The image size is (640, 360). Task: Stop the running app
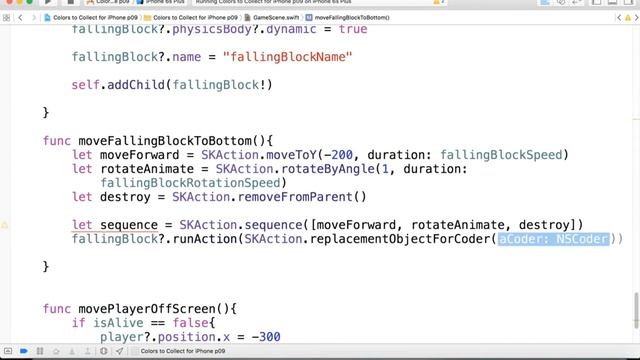point(70,2)
